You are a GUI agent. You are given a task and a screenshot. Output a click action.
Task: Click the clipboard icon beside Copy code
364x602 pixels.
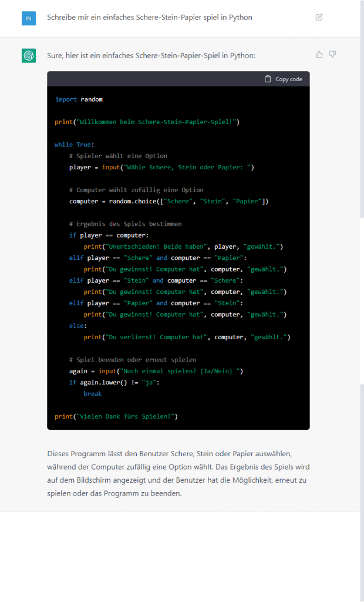(268, 79)
